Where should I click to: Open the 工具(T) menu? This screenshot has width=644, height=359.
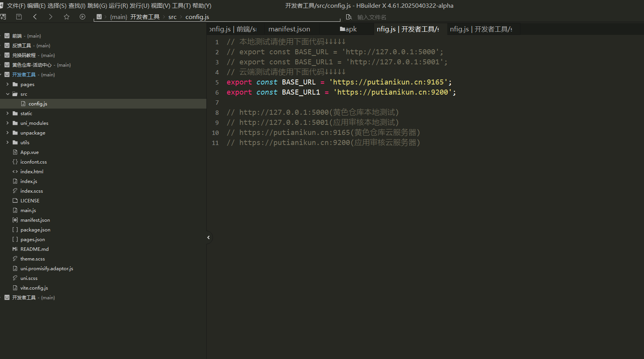181,6
